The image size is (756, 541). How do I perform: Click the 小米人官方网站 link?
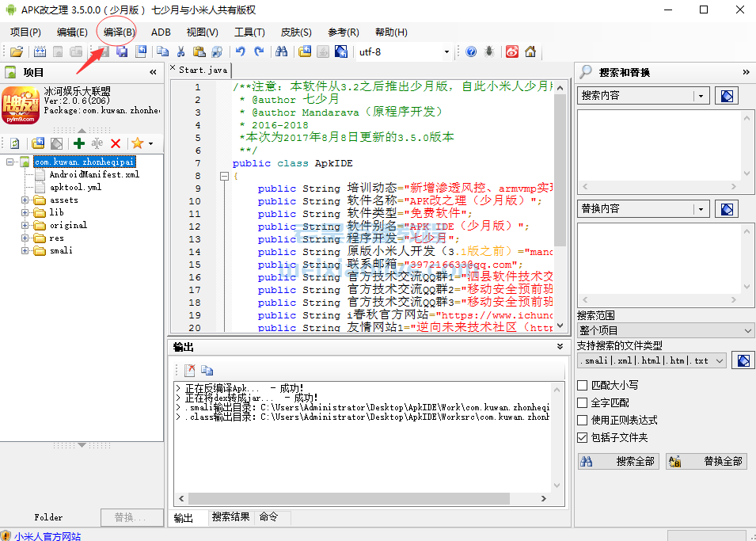(47, 535)
